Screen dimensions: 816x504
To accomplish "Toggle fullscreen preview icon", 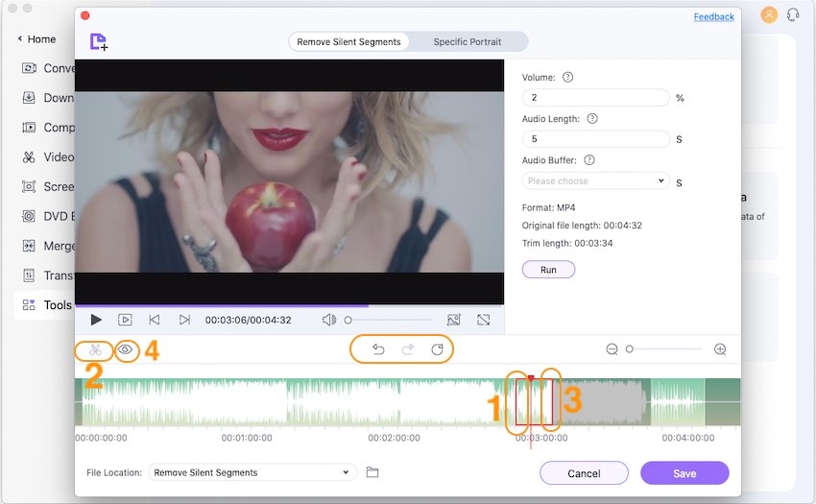I will click(484, 320).
